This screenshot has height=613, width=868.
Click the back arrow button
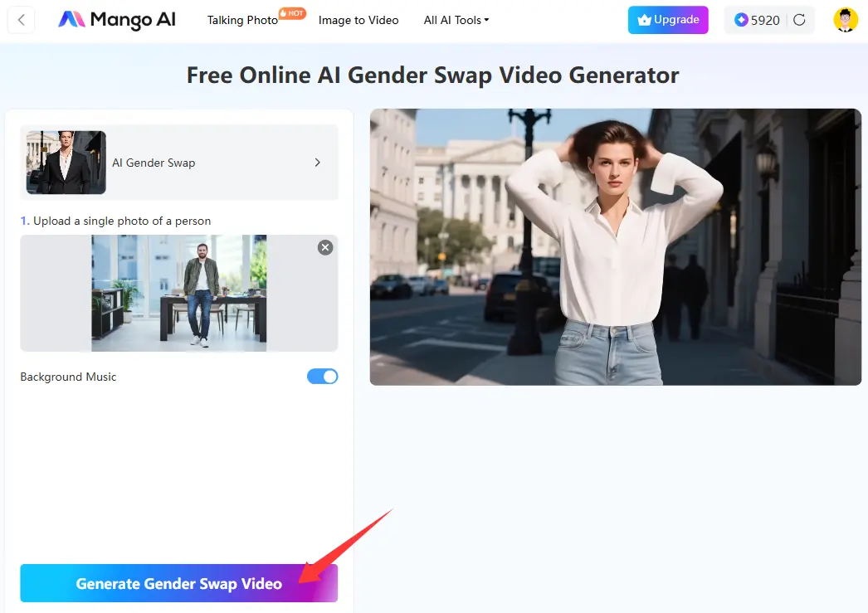[21, 20]
